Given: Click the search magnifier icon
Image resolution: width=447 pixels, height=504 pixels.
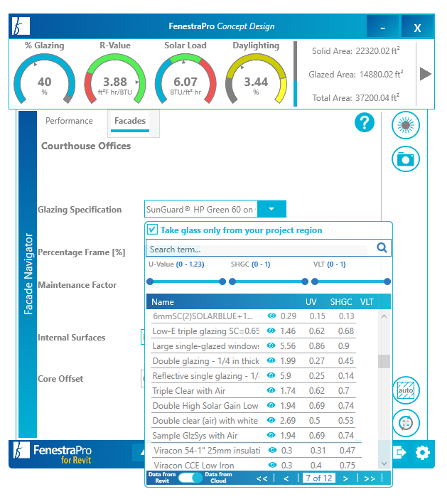Looking at the screenshot, I should pyautogui.click(x=382, y=247).
